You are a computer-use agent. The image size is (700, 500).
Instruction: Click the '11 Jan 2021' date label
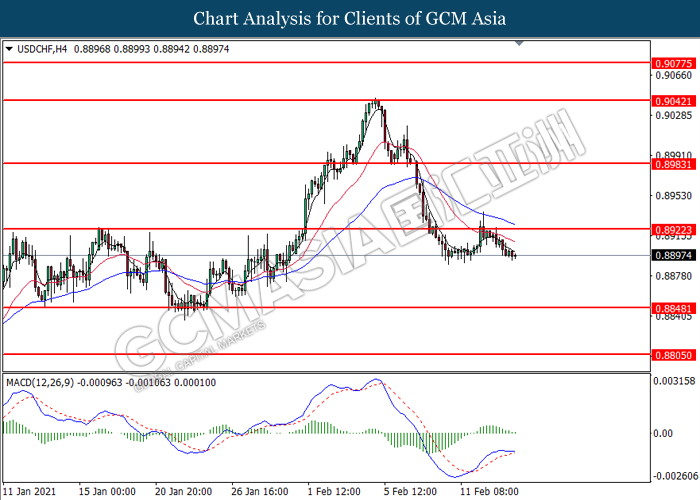(x=32, y=492)
